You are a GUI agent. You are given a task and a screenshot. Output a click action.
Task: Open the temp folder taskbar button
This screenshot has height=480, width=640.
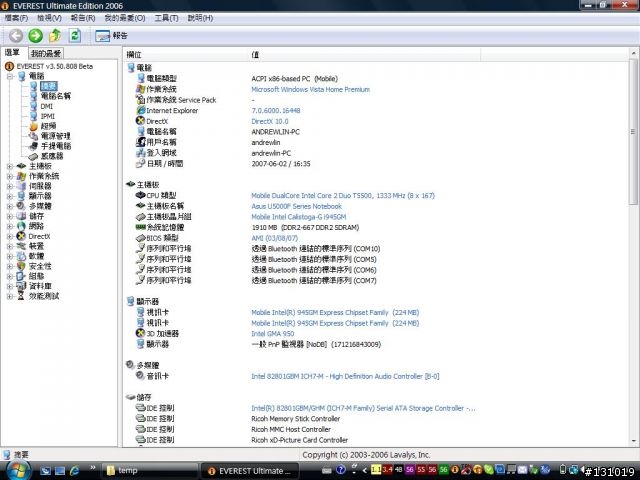pyautogui.click(x=149, y=471)
